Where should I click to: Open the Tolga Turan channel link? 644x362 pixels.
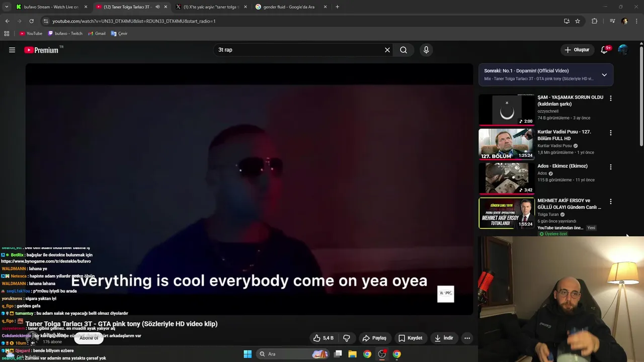[548, 215]
